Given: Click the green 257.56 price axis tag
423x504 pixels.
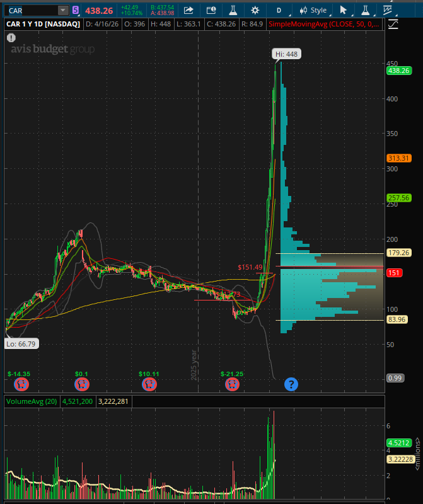Looking at the screenshot, I should point(399,198).
